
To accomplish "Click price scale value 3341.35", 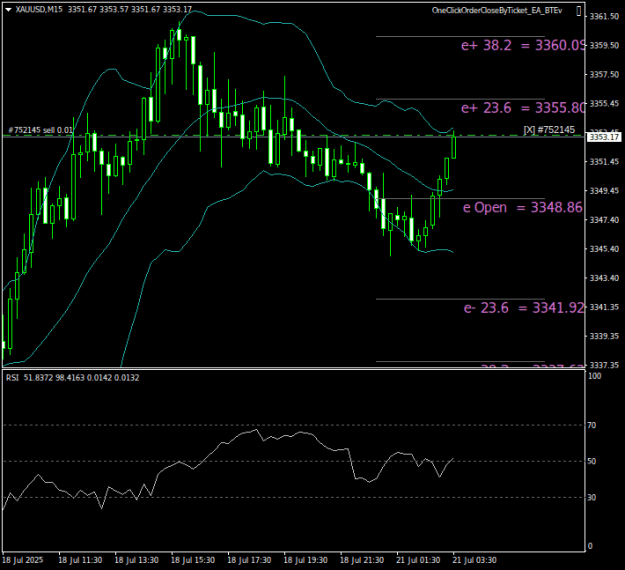I will pyautogui.click(x=604, y=307).
